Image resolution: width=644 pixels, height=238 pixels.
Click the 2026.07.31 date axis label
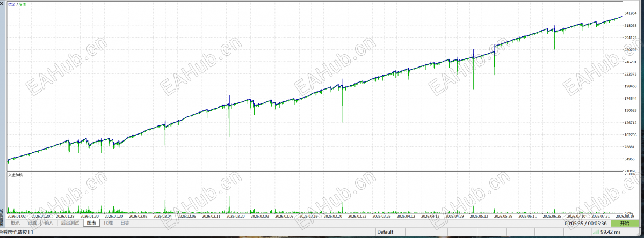600,216
